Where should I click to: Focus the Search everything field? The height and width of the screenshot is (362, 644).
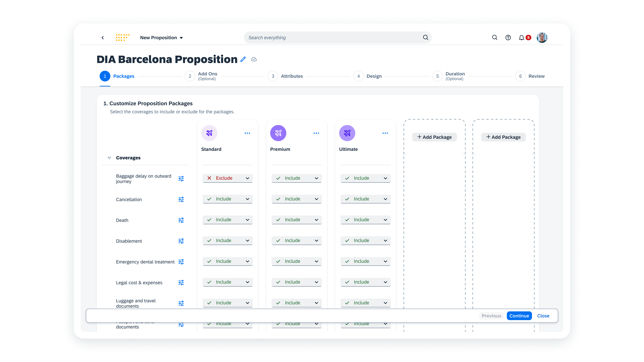(337, 38)
